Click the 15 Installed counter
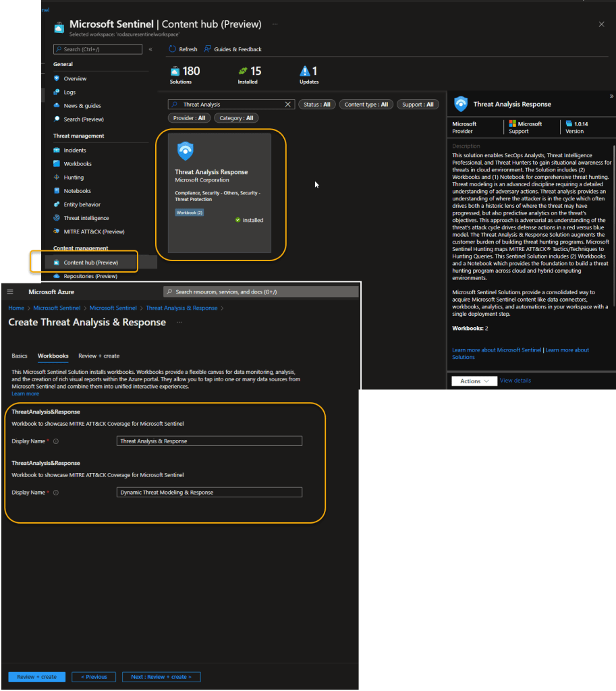The image size is (616, 691). pos(250,74)
